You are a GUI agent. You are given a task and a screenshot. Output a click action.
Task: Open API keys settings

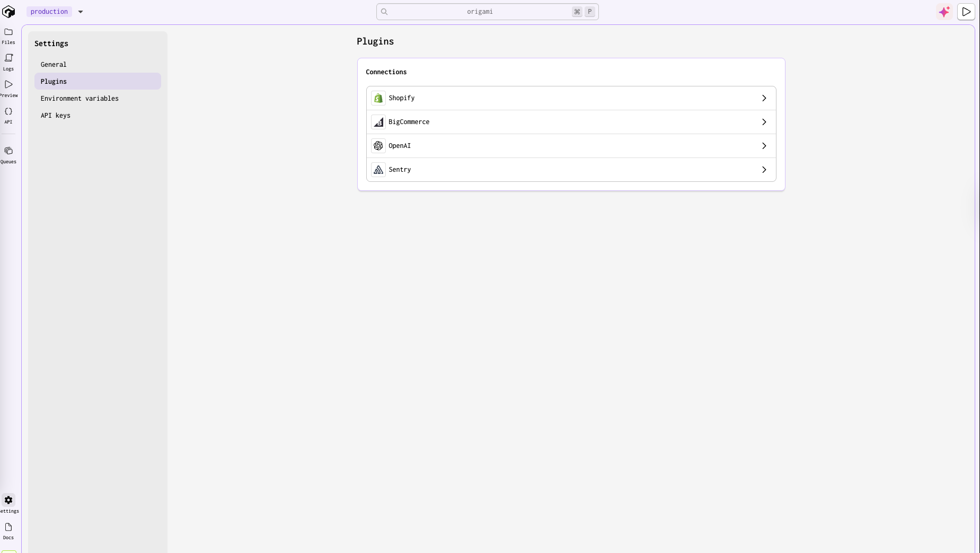click(98, 116)
